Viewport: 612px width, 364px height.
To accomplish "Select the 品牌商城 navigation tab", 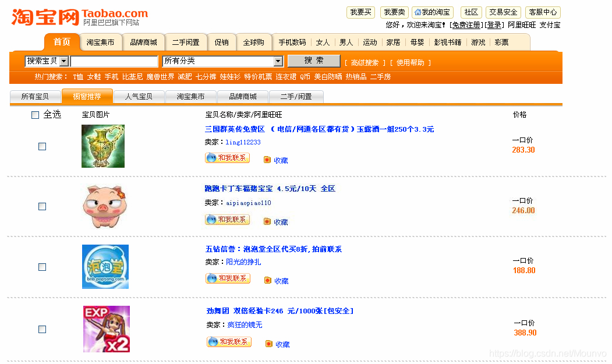I will click(x=144, y=43).
